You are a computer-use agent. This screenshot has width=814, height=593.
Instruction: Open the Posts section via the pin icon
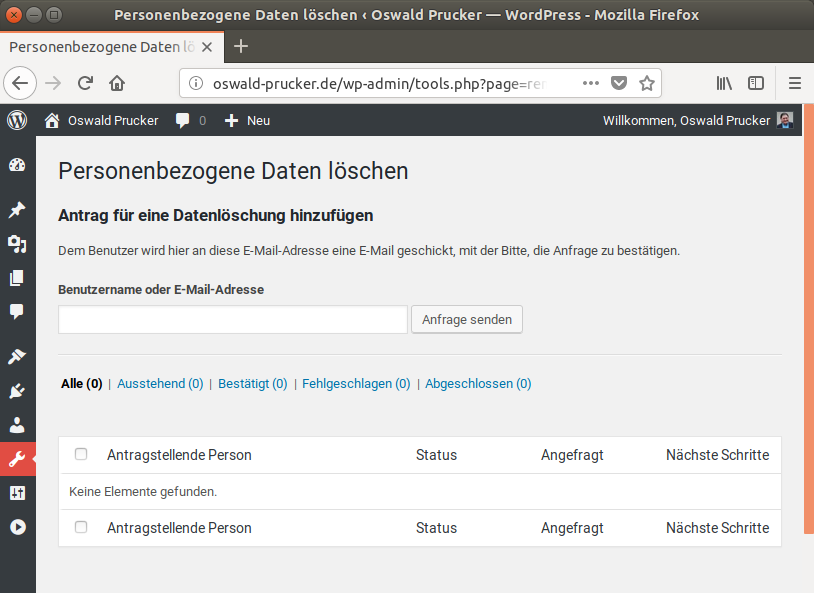(x=17, y=209)
